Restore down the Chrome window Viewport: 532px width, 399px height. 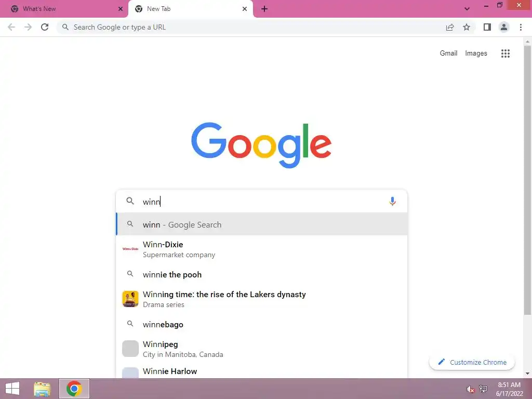pyautogui.click(x=499, y=5)
